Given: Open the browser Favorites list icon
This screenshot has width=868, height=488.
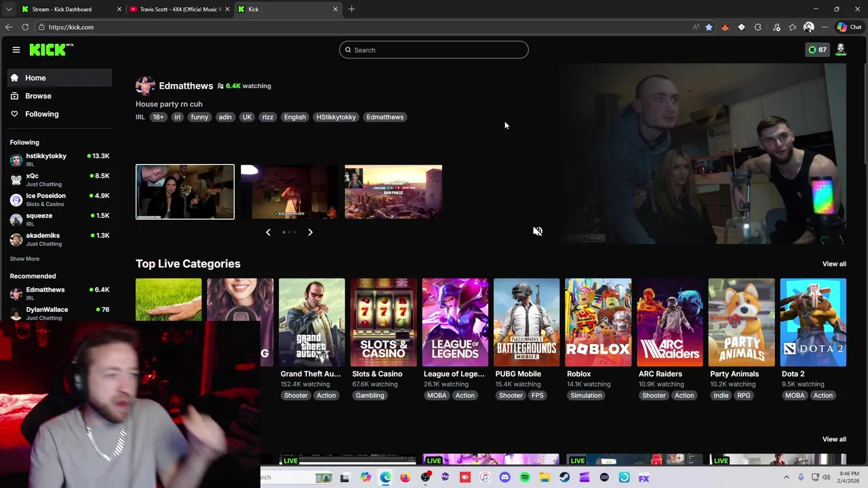Looking at the screenshot, I should (792, 27).
